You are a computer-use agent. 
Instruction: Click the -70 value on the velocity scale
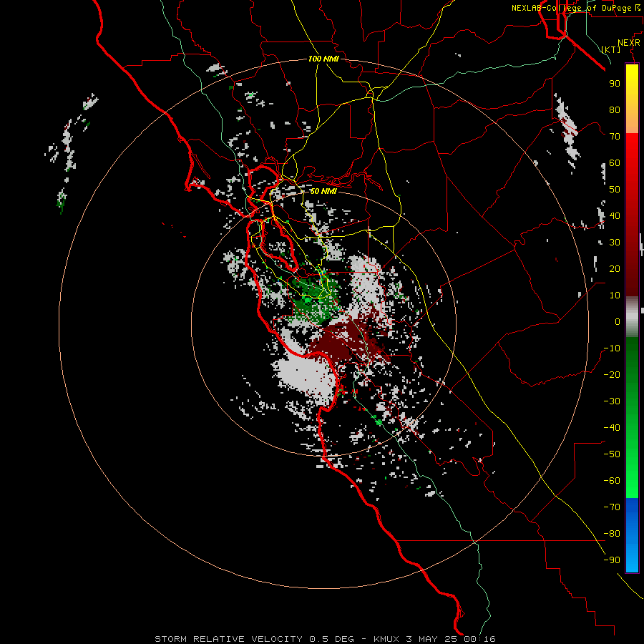pos(612,507)
